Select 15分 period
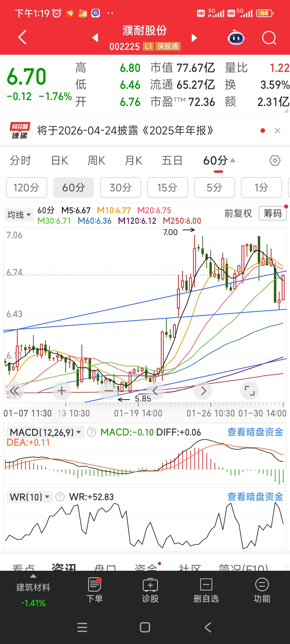The height and width of the screenshot is (644, 290). click(x=168, y=188)
